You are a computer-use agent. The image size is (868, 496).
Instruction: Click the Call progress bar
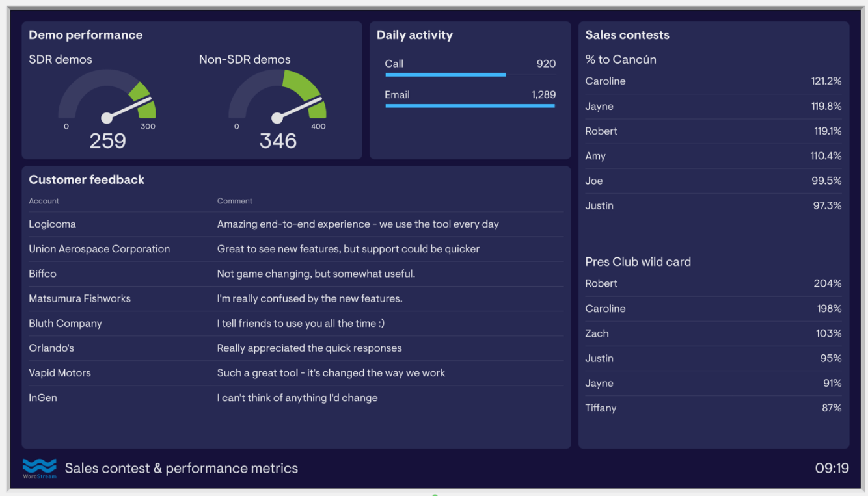click(445, 74)
